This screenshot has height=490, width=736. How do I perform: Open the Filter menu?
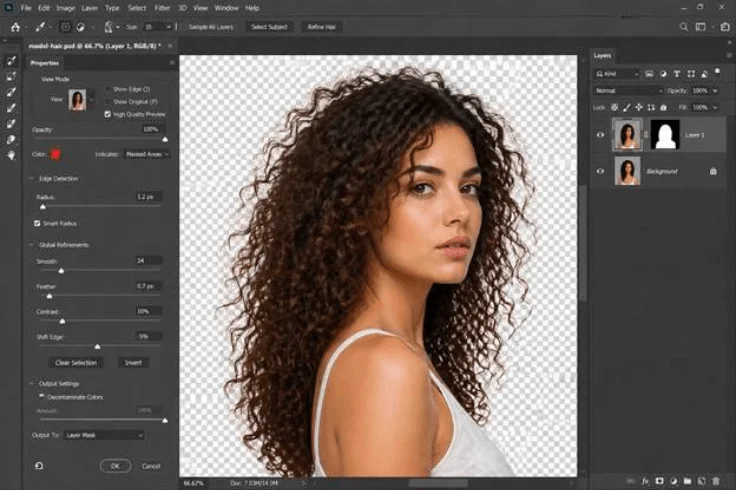[162, 8]
